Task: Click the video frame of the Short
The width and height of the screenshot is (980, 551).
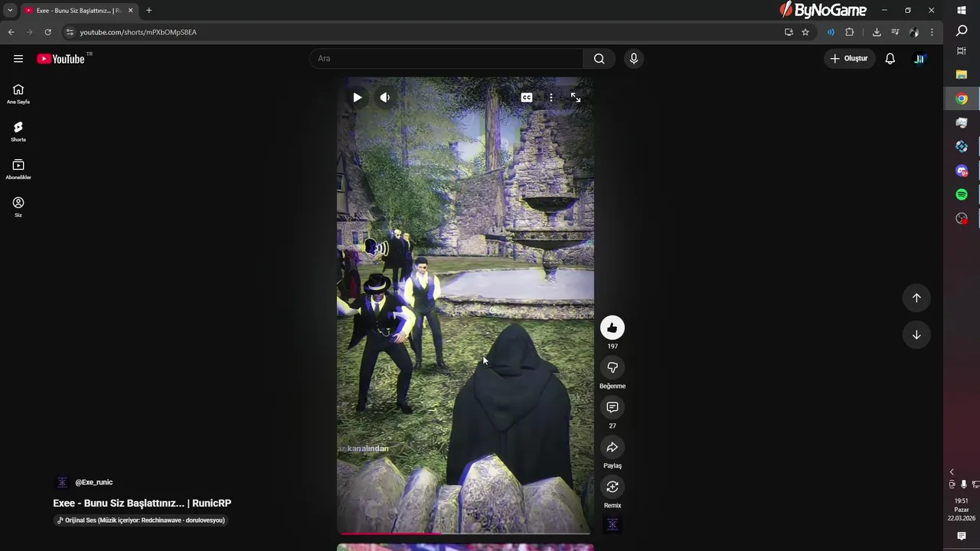Action: pos(465,306)
